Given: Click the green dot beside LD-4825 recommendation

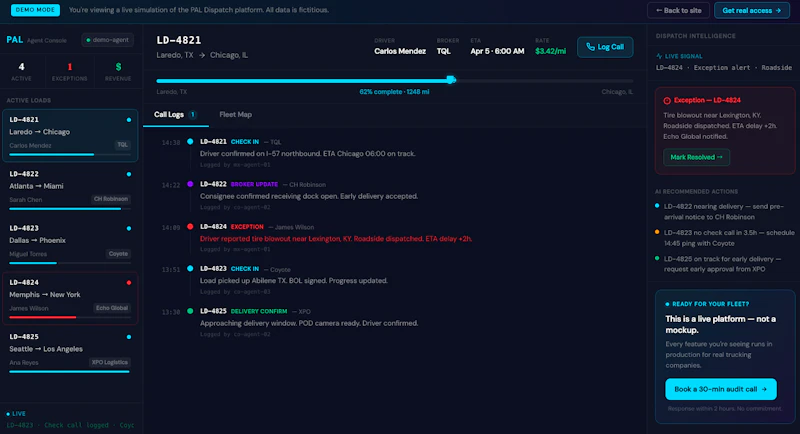Looking at the screenshot, I should point(657,259).
